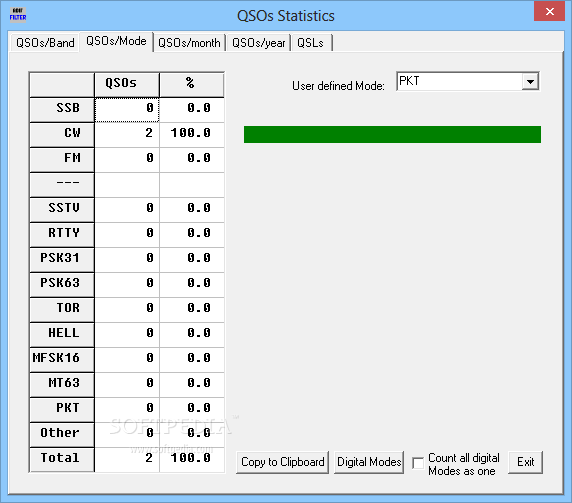Click the --- separator row header

62,185
